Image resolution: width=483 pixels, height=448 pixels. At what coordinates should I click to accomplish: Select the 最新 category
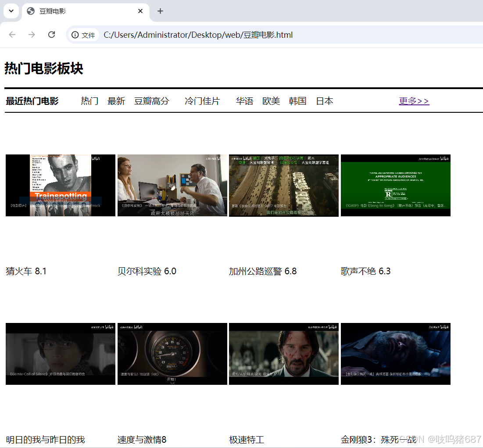coord(116,101)
